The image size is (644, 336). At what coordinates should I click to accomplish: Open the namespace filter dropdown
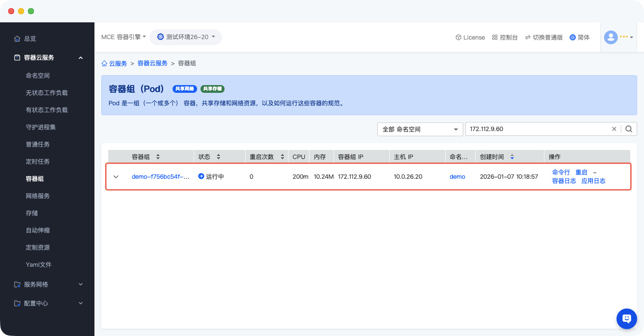420,129
